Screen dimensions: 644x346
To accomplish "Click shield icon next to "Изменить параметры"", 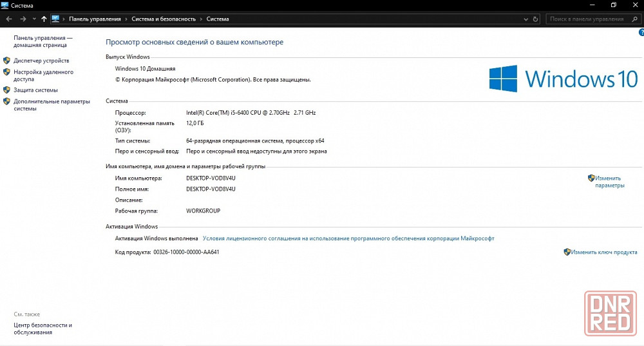I will point(591,178).
